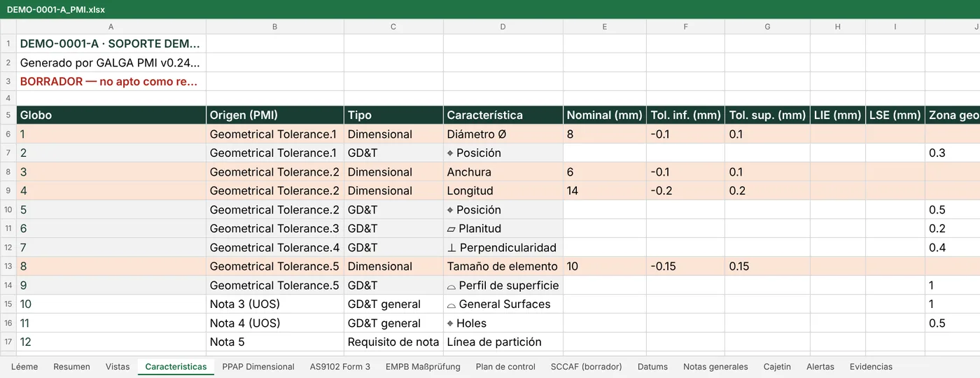Select column B header
The height and width of the screenshot is (378, 980).
[274, 27]
